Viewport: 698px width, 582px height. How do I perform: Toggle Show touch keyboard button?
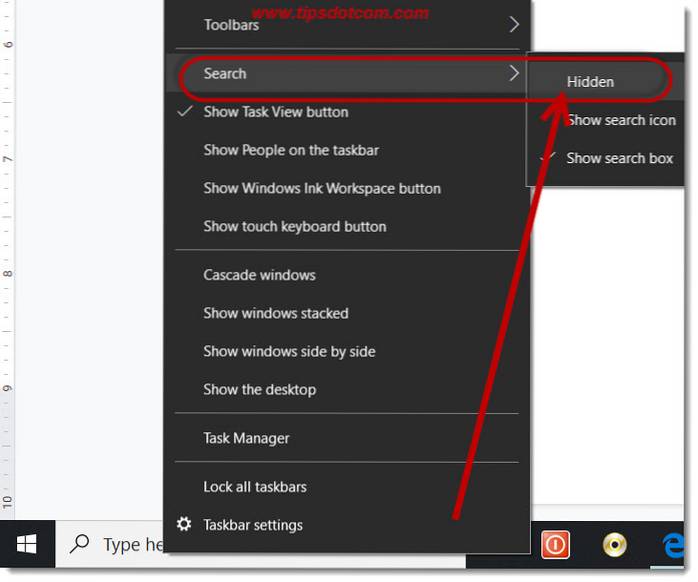(295, 226)
